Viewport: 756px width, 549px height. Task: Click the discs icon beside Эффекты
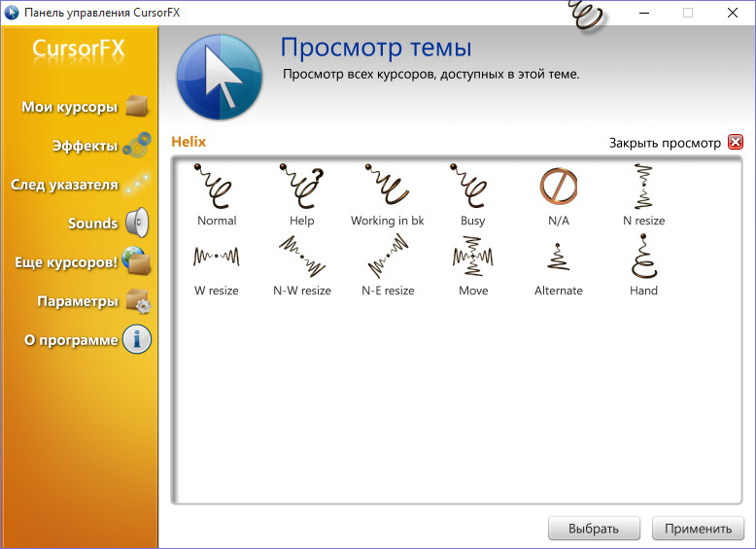point(137,145)
